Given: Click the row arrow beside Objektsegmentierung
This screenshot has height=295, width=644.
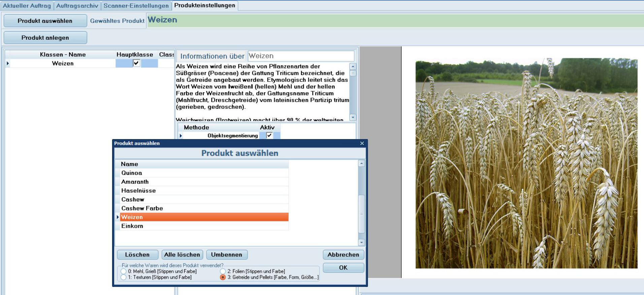Looking at the screenshot, I should point(181,136).
